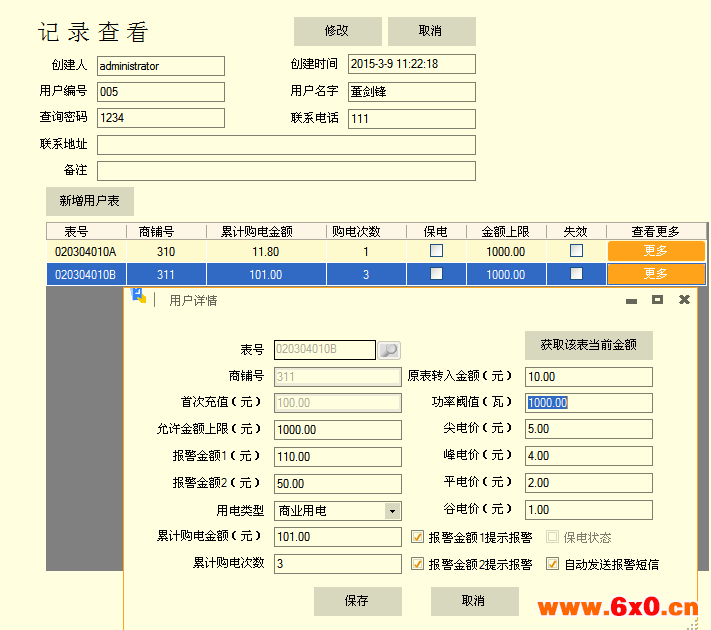Click 获取该表当前金额 button
The height and width of the screenshot is (630, 711).
pyautogui.click(x=588, y=345)
